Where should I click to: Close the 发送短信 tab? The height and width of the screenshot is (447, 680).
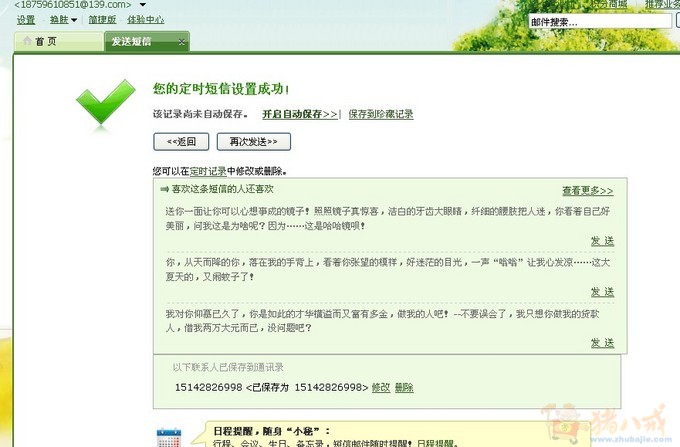(182, 42)
